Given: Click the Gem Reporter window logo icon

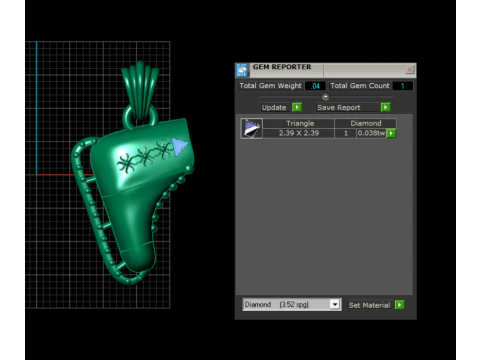Looking at the screenshot, I should point(242,70).
